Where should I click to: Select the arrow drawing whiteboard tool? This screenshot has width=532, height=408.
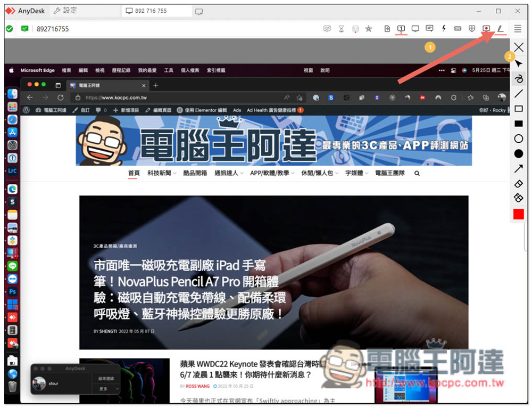[519, 168]
